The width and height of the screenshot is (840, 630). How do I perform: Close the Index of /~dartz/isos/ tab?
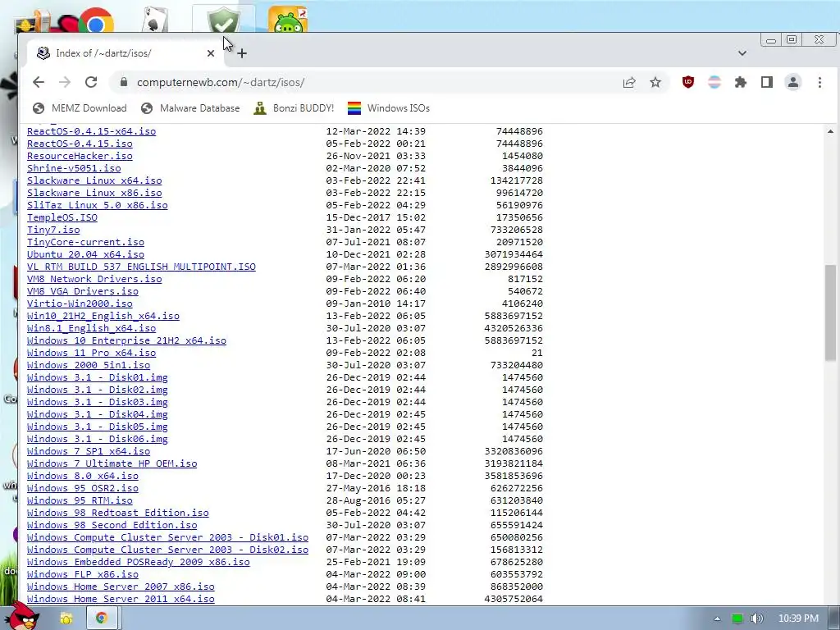click(x=211, y=53)
